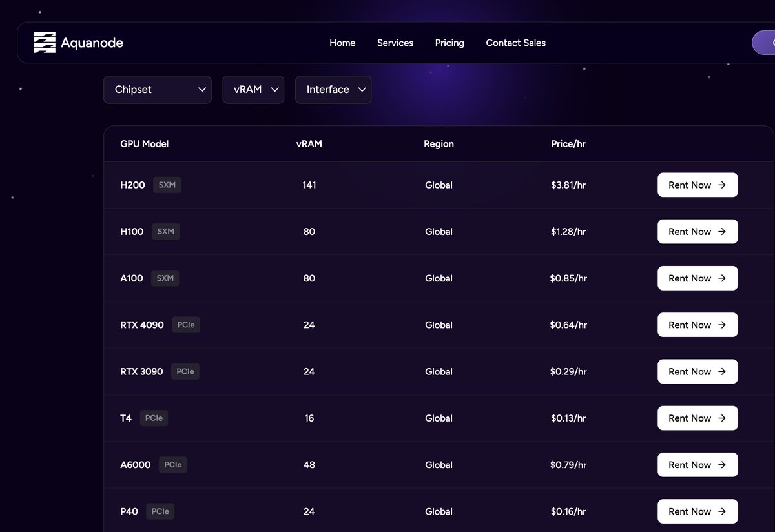
Task: Click the PCIe tag beside A6000
Action: (173, 465)
